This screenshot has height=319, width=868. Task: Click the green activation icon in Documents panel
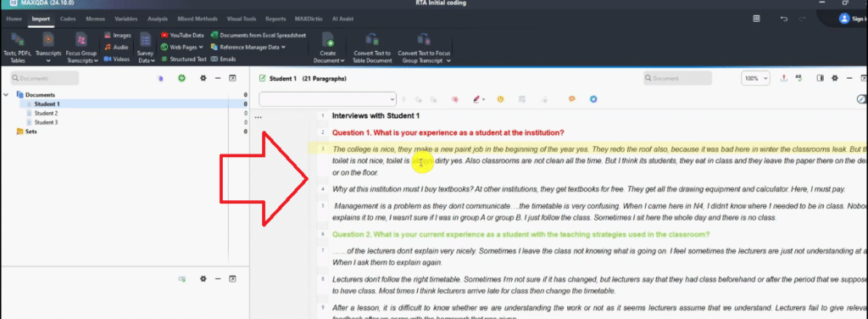click(181, 79)
